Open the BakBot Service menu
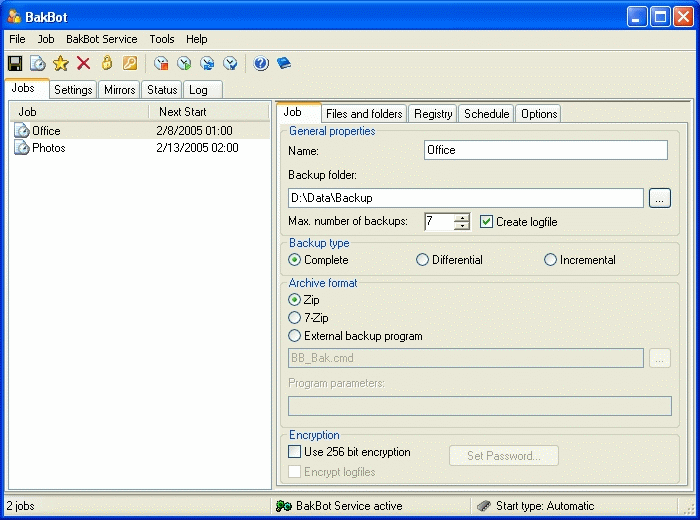The image size is (700, 520). coord(102,39)
